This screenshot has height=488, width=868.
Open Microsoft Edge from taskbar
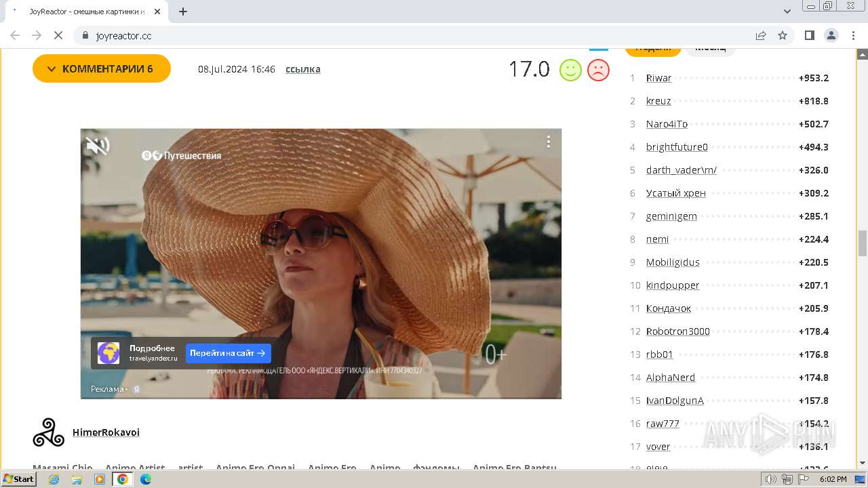[146, 479]
